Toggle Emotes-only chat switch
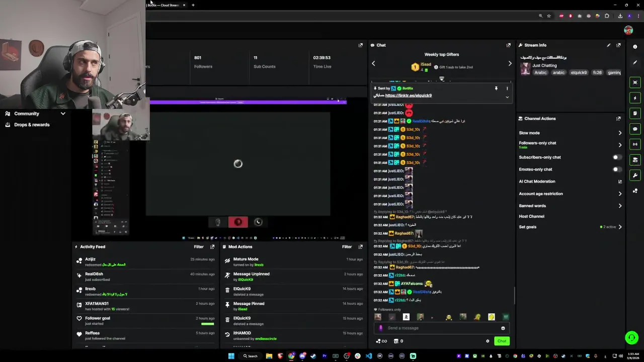 click(x=617, y=169)
